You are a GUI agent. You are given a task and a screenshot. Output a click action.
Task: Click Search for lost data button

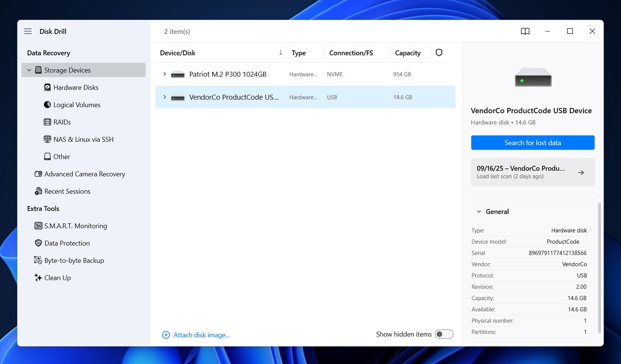[x=532, y=143]
